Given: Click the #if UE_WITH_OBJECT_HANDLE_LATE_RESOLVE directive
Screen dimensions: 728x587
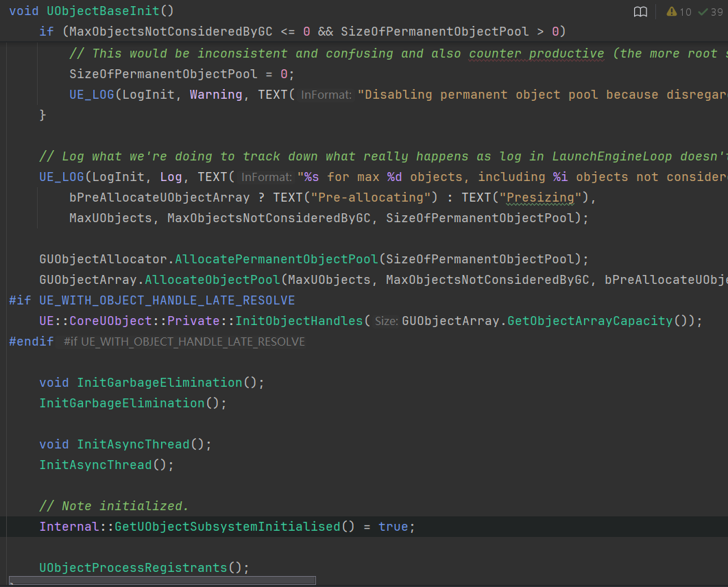Looking at the screenshot, I should coord(151,300).
